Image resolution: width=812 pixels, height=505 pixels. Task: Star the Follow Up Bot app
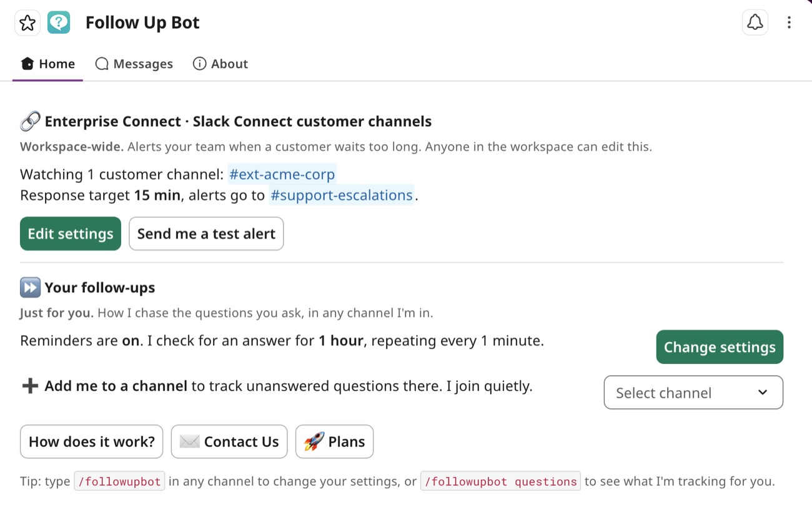pos(27,23)
